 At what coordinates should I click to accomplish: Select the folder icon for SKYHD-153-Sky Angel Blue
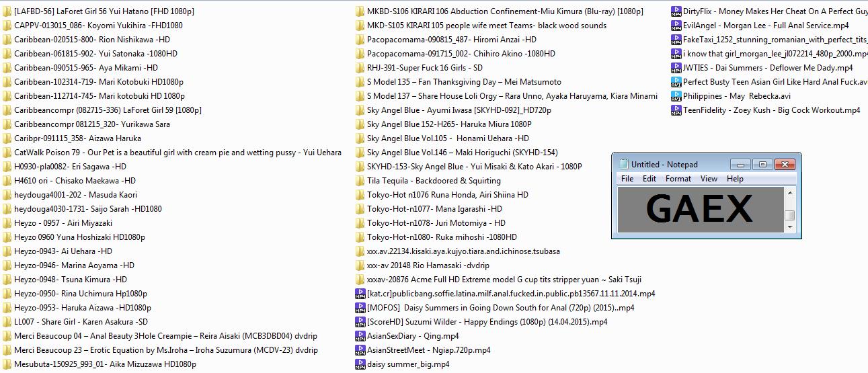point(360,167)
